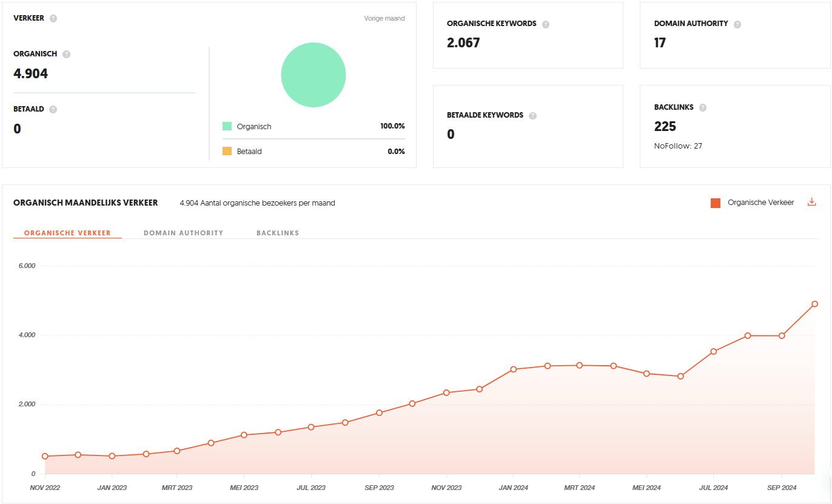Click the green Organisch legend swatch
The image size is (832, 504).
227,126
